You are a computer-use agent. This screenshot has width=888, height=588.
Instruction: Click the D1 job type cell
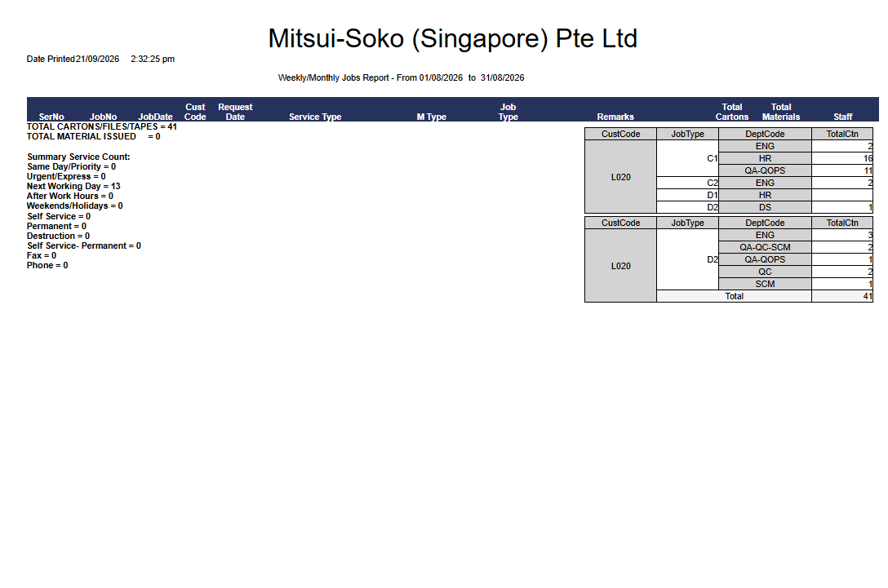[x=687, y=195]
